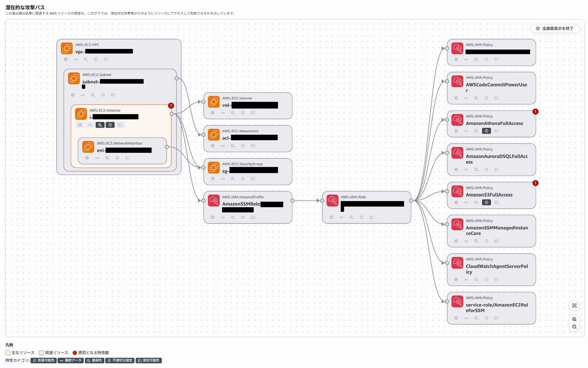Click the highlighted vulnerability trait icon on EC2 Instance
Viewport: 588px width, 368px height.
click(x=100, y=125)
